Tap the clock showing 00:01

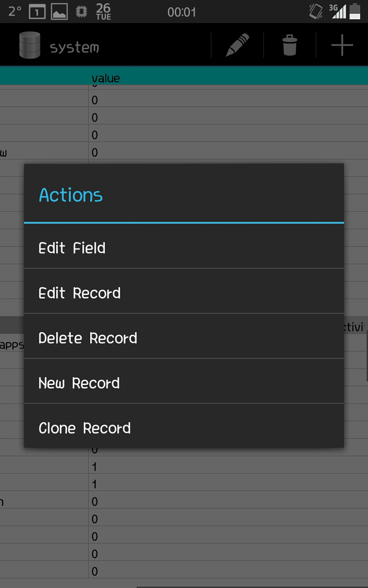182,12
